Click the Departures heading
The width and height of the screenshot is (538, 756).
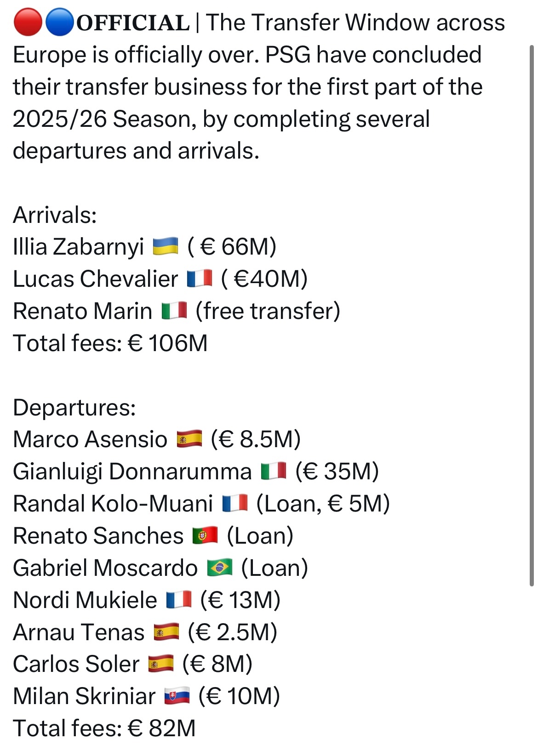pos(74,407)
